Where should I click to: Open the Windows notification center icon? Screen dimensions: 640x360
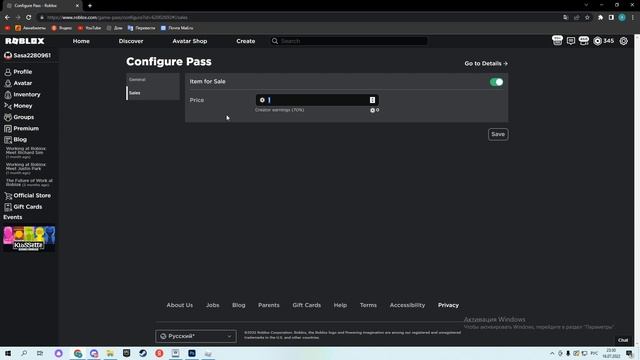629,353
